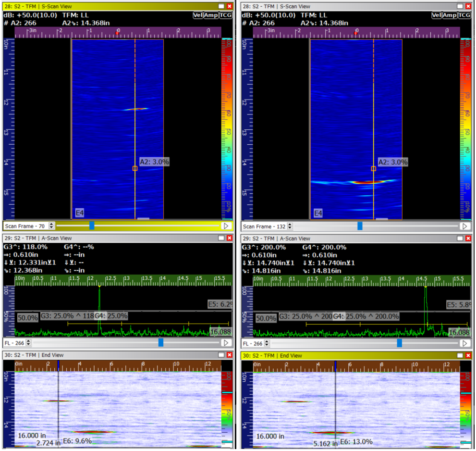
Task: Click the E6: 9.6% label in End View
Action: [77, 441]
